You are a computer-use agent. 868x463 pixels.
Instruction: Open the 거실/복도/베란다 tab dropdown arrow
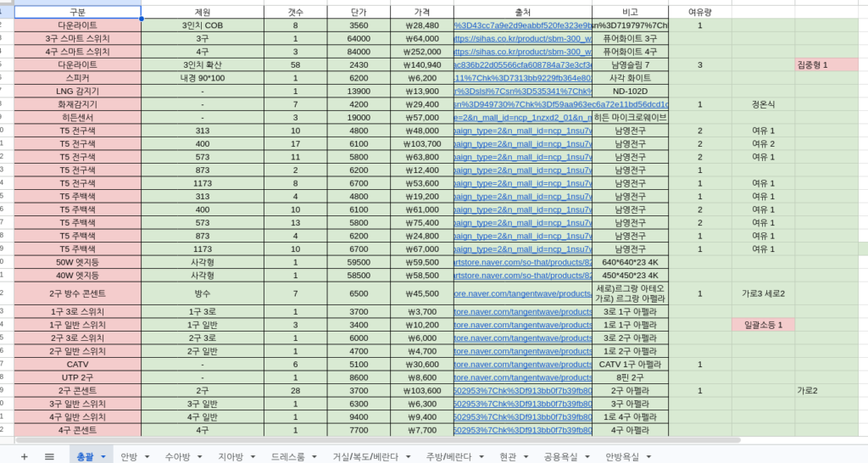(x=408, y=457)
